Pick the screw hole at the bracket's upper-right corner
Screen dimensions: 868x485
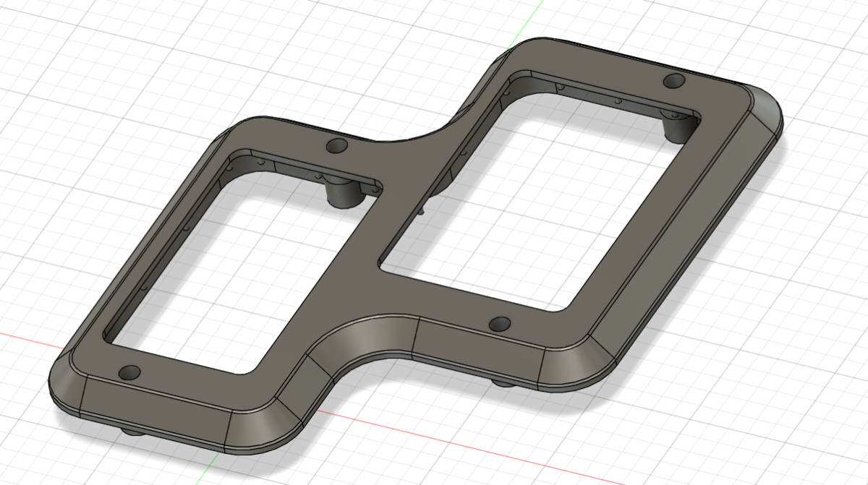674,80
